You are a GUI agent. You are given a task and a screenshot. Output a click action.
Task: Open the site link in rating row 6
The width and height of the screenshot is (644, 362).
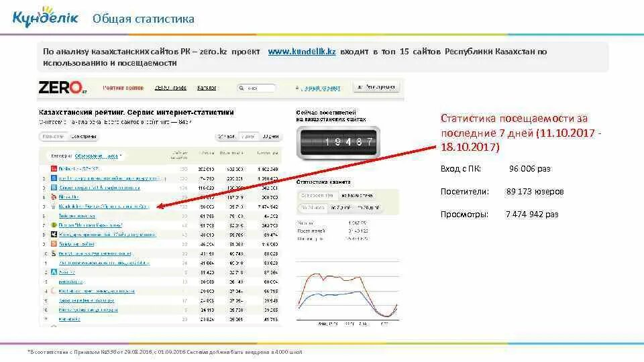(76, 216)
